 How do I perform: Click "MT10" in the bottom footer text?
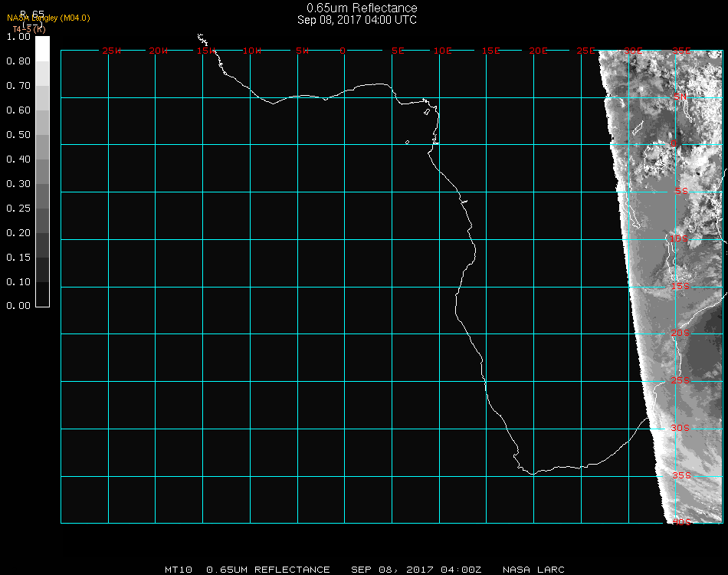pos(178,570)
